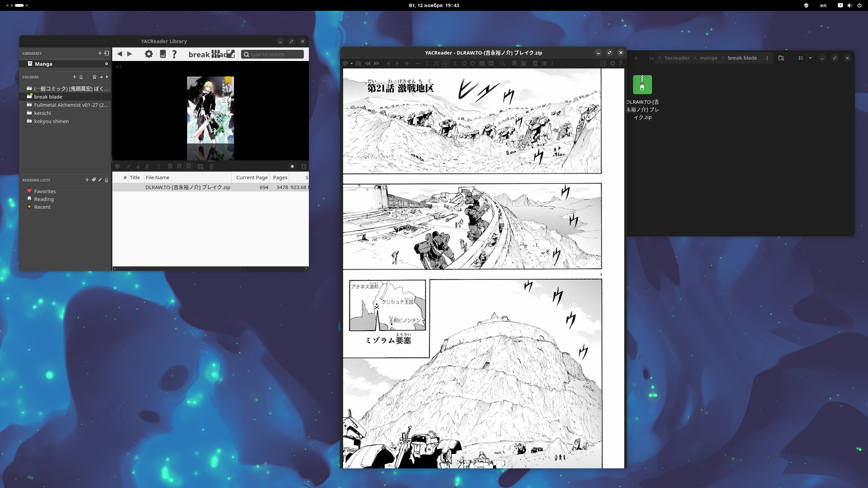
Task: Click zoom plus-minus icon in reader
Action: click(x=455, y=63)
